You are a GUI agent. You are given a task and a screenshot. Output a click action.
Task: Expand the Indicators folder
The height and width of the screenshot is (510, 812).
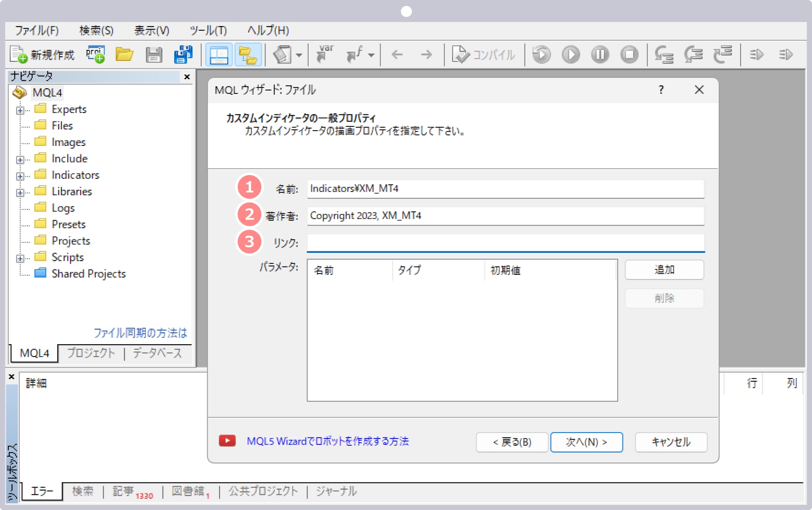point(20,176)
